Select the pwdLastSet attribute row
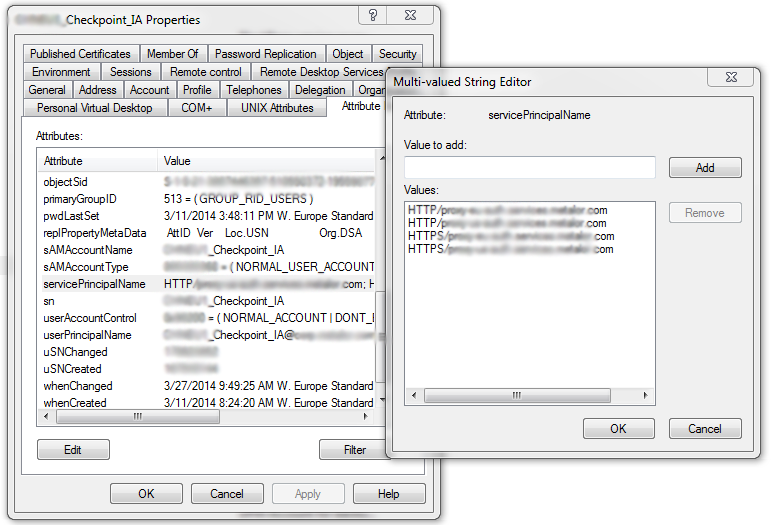The width and height of the screenshot is (773, 525). [207, 216]
